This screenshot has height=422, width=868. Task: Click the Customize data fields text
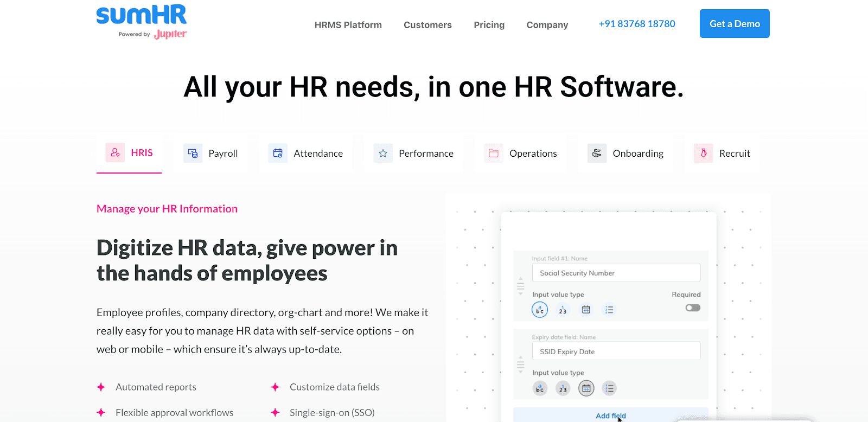(x=335, y=387)
